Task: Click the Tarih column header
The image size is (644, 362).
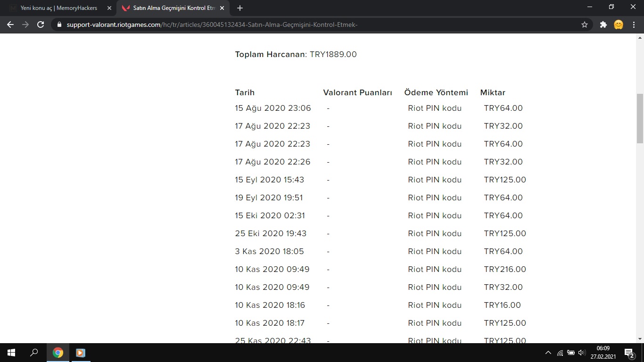Action: point(245,92)
